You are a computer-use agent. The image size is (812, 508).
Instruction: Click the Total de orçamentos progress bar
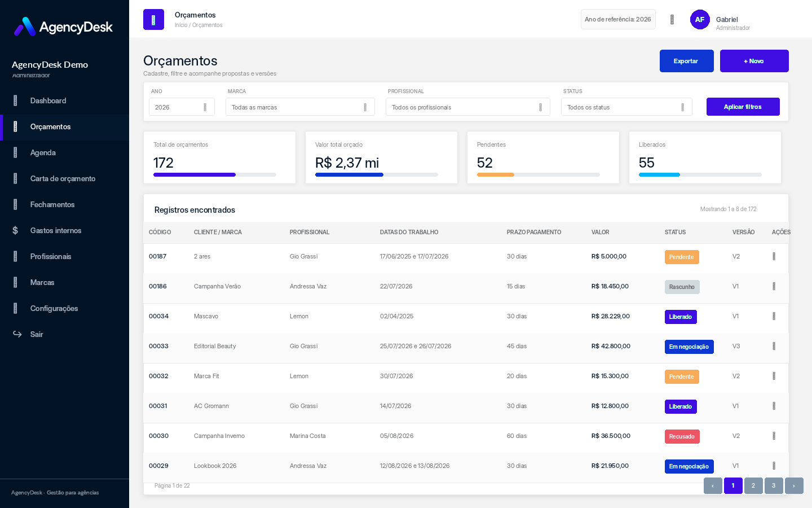pos(215,175)
